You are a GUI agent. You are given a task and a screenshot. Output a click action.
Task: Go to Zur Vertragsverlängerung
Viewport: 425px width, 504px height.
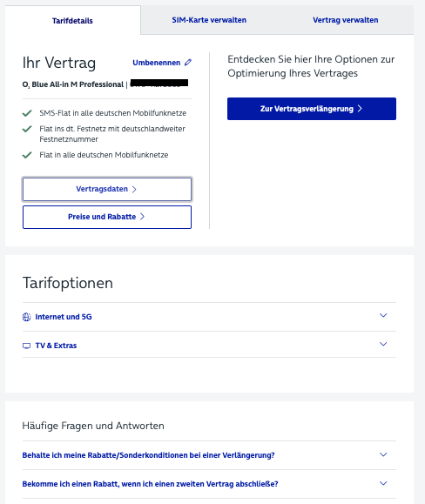pyautogui.click(x=312, y=109)
